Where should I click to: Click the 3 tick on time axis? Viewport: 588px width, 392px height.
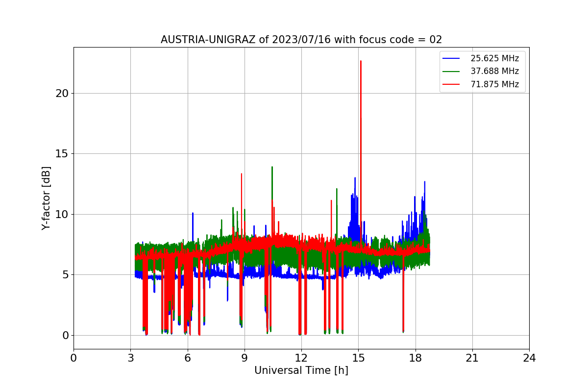[130, 358]
